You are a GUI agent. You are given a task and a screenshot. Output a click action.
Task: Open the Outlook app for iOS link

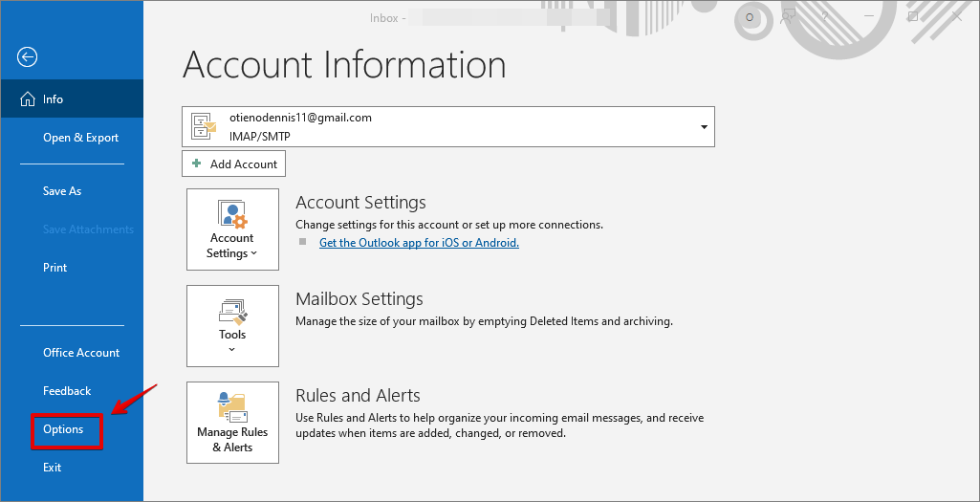coord(419,243)
